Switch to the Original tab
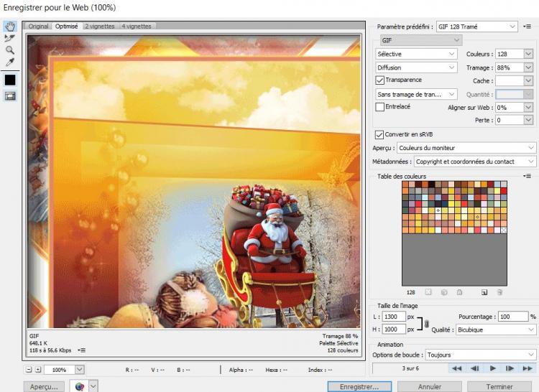This screenshot has height=392, width=539. click(39, 27)
